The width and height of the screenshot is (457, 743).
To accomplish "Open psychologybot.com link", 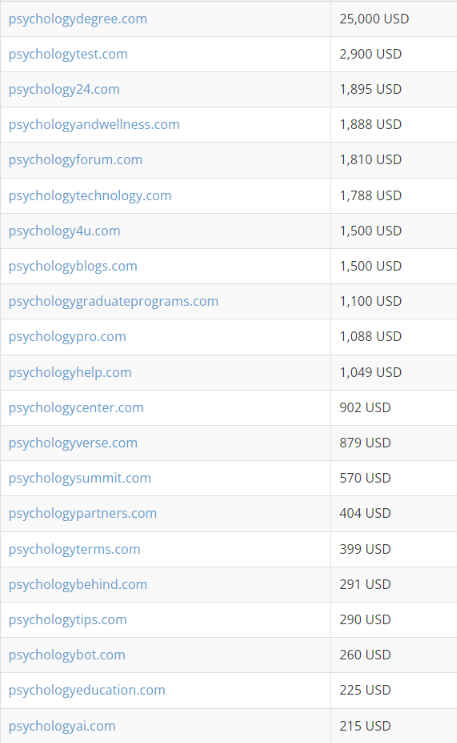I will click(67, 655).
